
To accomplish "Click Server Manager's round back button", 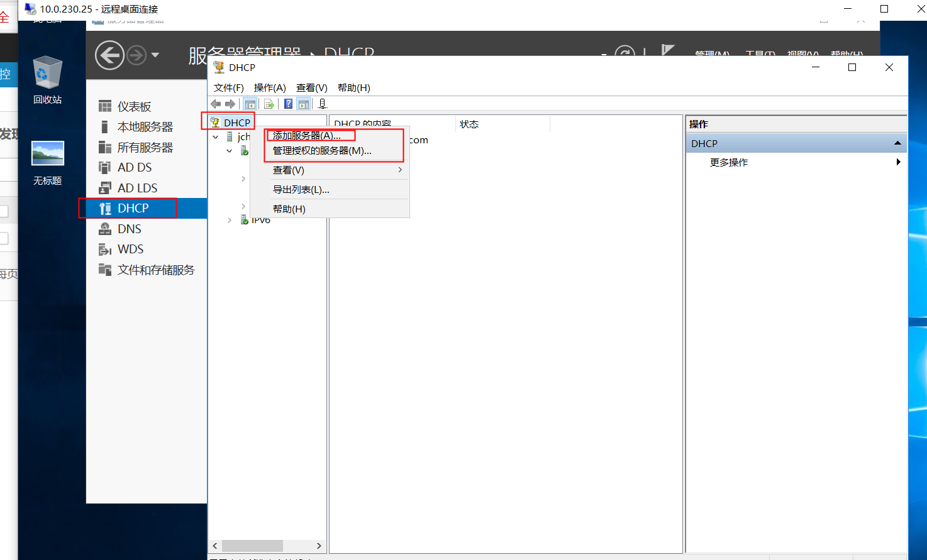I will [x=109, y=55].
